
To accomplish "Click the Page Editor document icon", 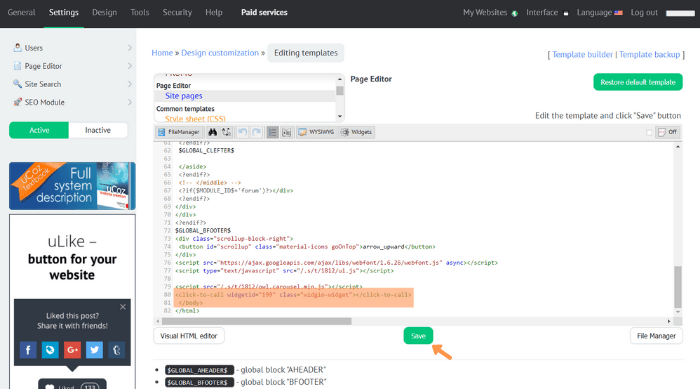I will tap(17, 66).
